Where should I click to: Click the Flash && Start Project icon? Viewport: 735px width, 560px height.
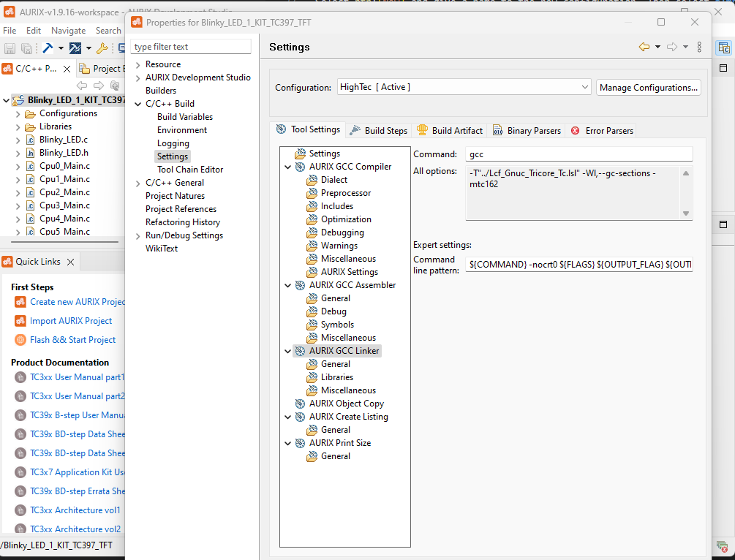[x=20, y=340]
